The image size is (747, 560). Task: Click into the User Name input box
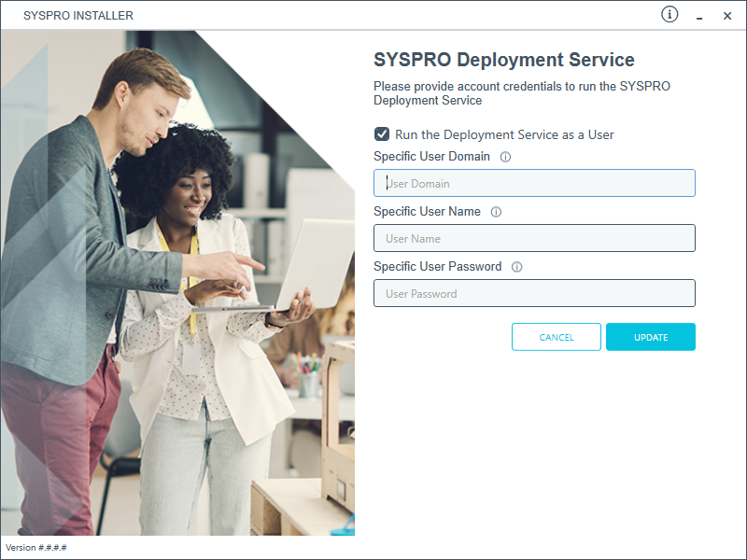[534, 238]
